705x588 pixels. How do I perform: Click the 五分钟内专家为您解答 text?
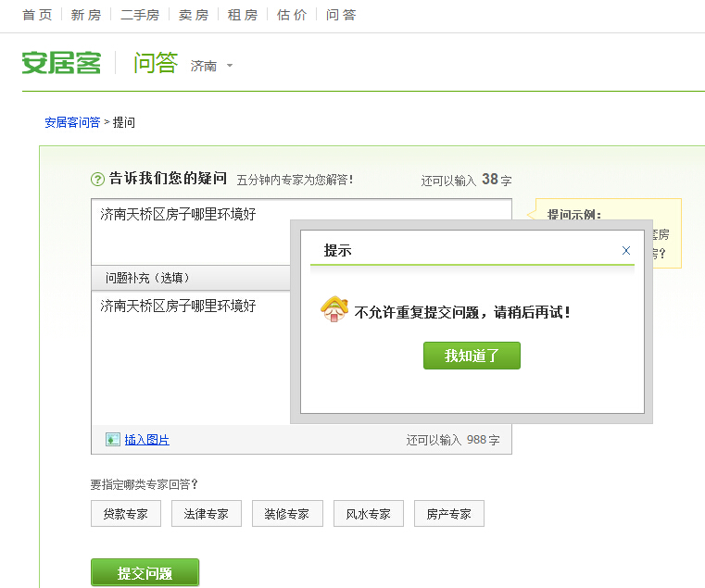tap(295, 180)
